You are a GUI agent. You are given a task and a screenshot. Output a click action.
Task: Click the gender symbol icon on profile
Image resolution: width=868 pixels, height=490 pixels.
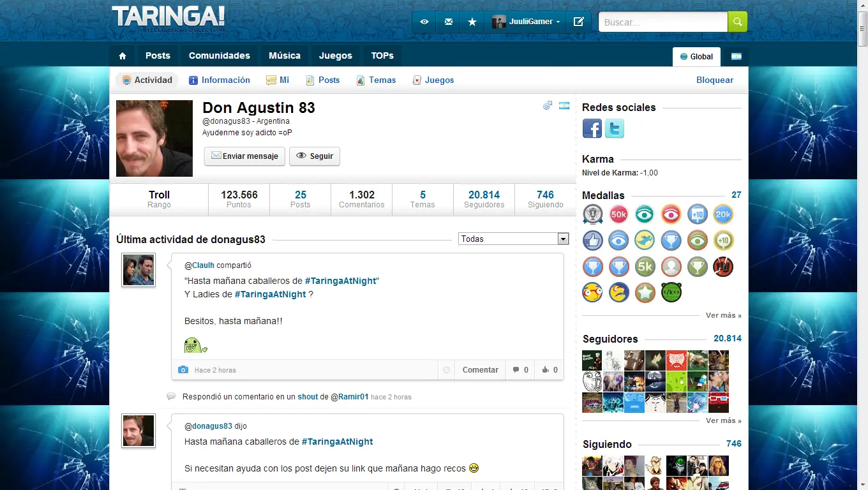(x=548, y=105)
